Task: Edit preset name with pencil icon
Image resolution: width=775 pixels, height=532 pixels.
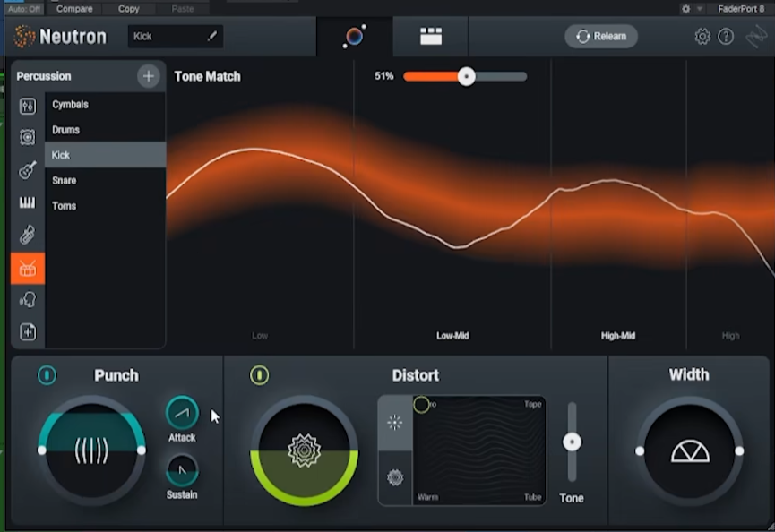Action: tap(212, 36)
